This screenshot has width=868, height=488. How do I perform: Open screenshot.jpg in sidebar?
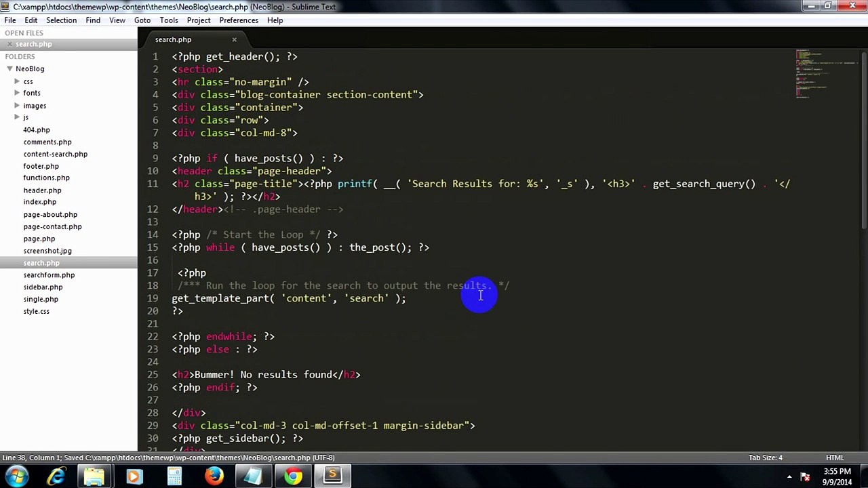pyautogui.click(x=47, y=251)
